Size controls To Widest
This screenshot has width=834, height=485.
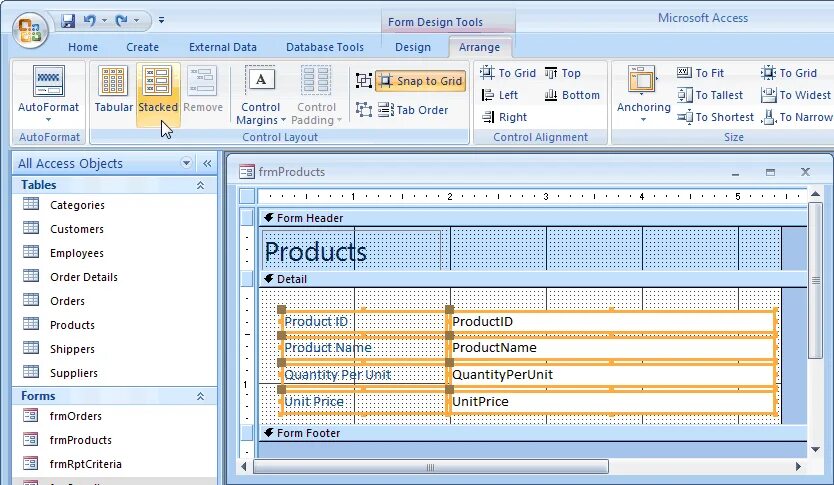pyautogui.click(x=796, y=95)
